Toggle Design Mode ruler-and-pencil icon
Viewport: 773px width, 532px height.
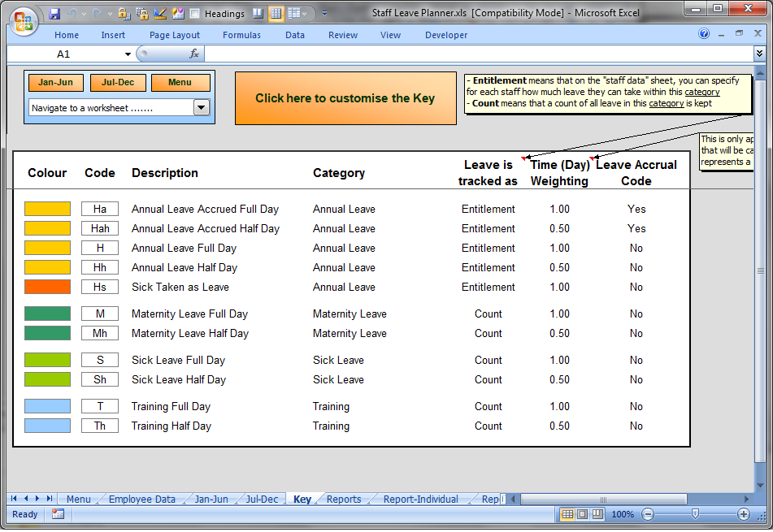coord(160,13)
